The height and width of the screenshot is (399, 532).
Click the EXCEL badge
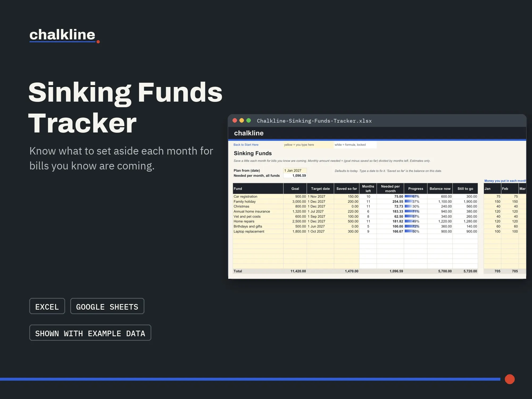click(47, 306)
